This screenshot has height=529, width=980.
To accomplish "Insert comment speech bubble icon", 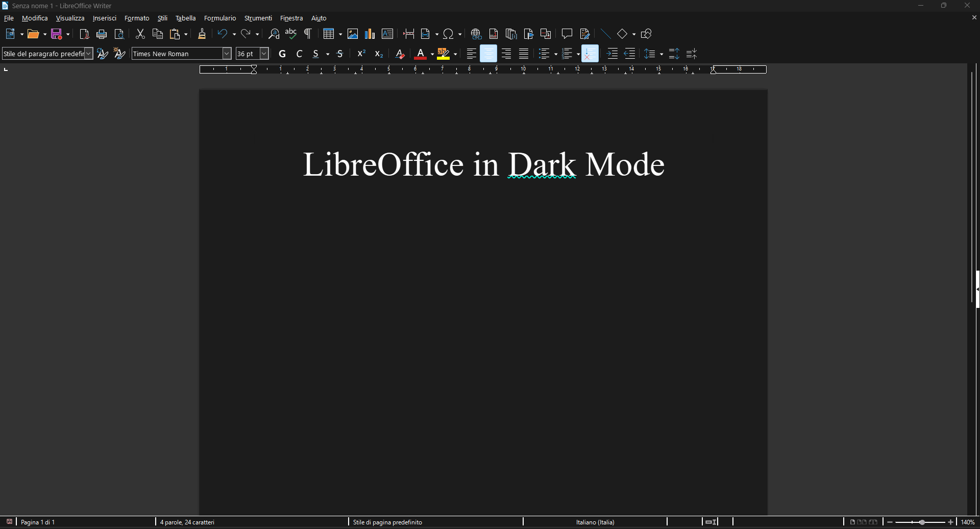I will tap(567, 34).
